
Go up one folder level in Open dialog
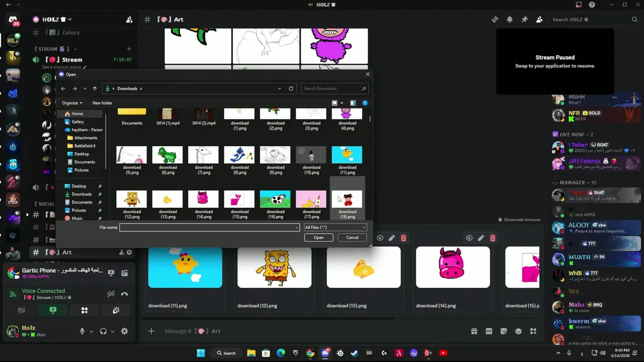click(95, 88)
